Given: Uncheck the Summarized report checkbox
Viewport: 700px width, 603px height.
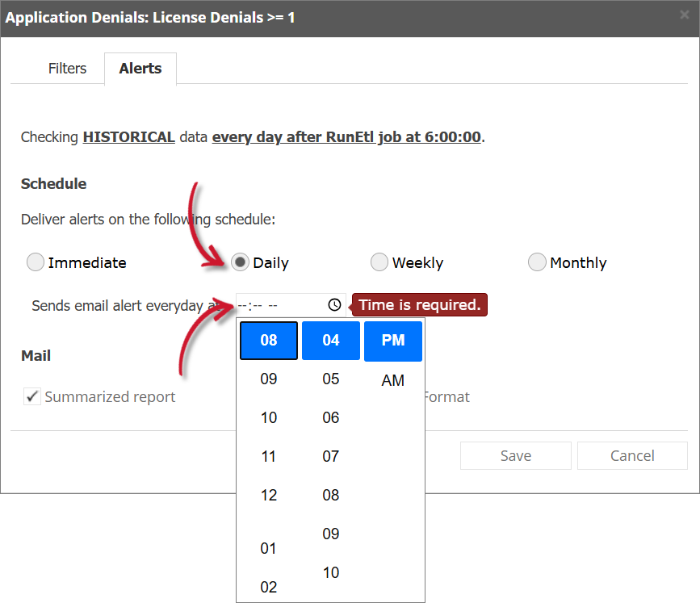Looking at the screenshot, I should click(x=33, y=396).
